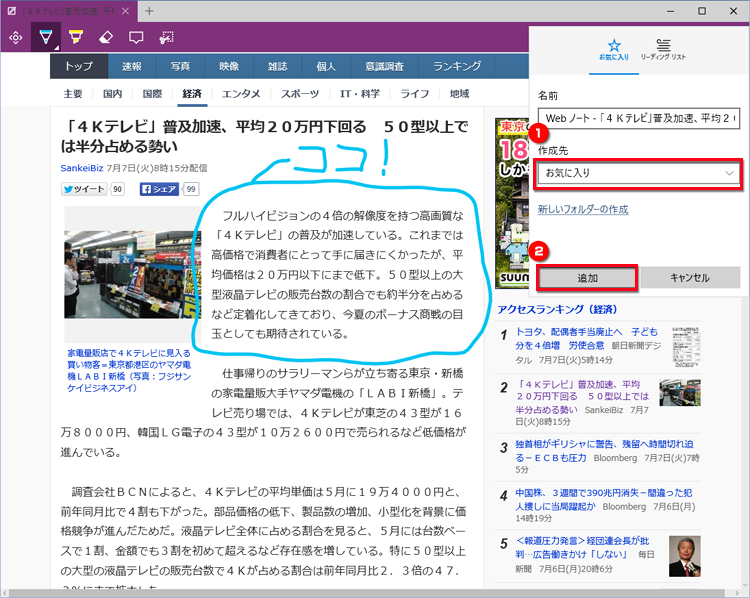Screen dimensions: 750x598
Task: Switch to お気に入り star tab
Action: [x=615, y=50]
